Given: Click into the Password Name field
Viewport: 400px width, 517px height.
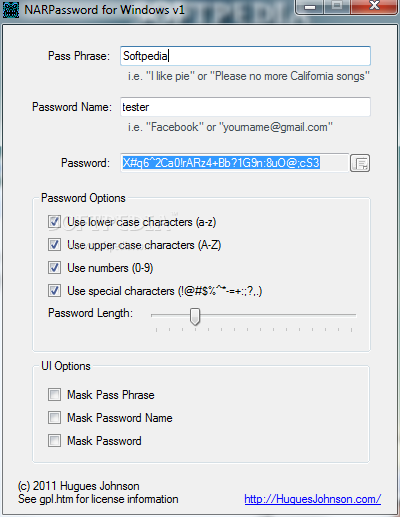Looking at the screenshot, I should click(245, 107).
